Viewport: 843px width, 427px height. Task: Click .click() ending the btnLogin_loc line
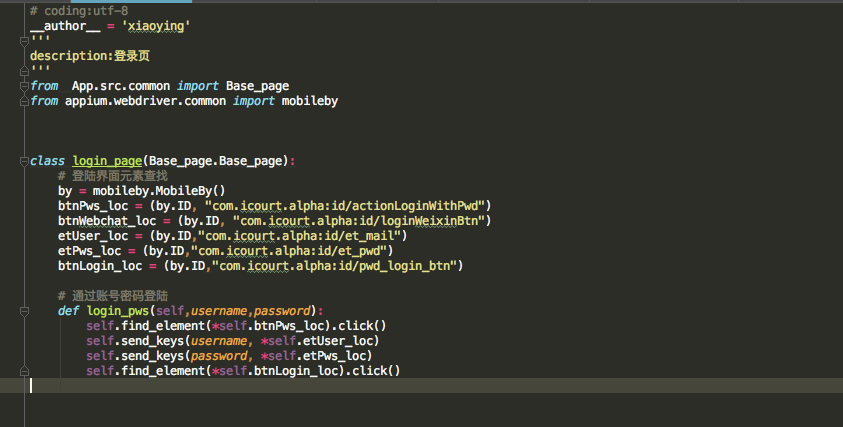coord(373,371)
